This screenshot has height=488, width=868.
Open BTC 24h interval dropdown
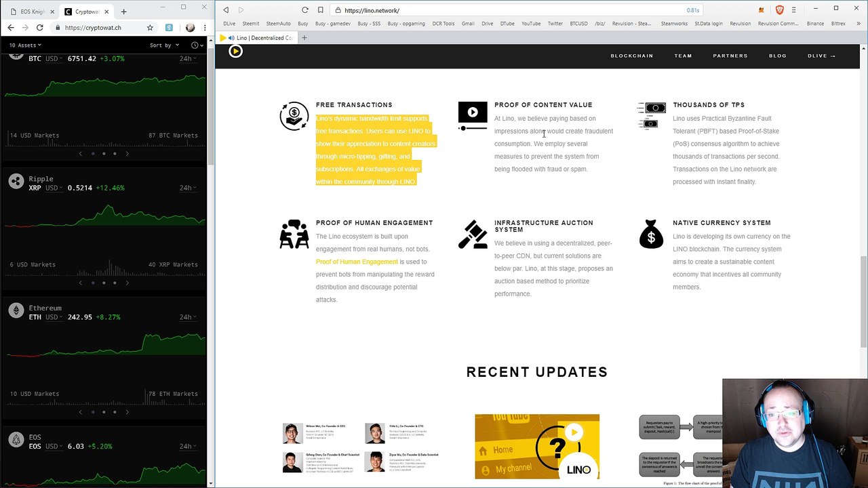189,59
